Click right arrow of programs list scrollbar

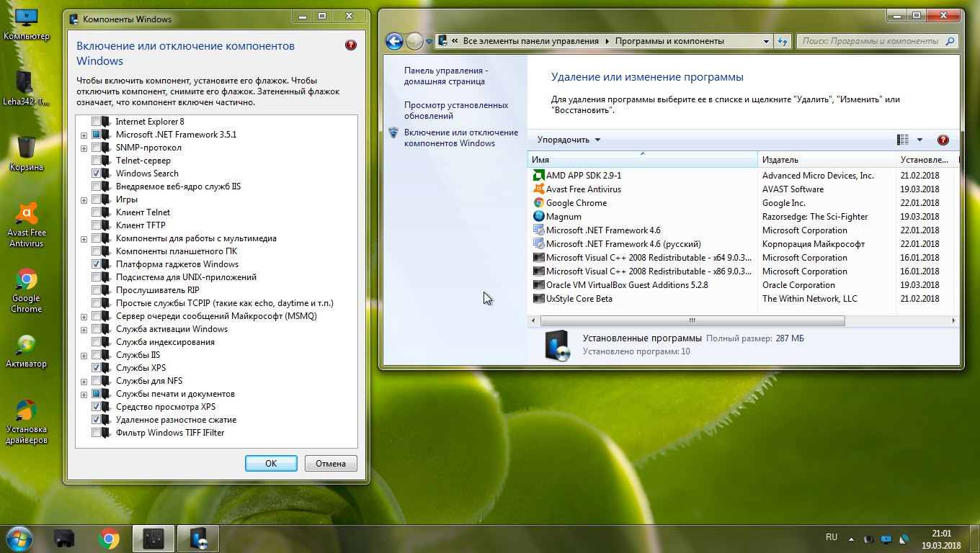(x=953, y=320)
